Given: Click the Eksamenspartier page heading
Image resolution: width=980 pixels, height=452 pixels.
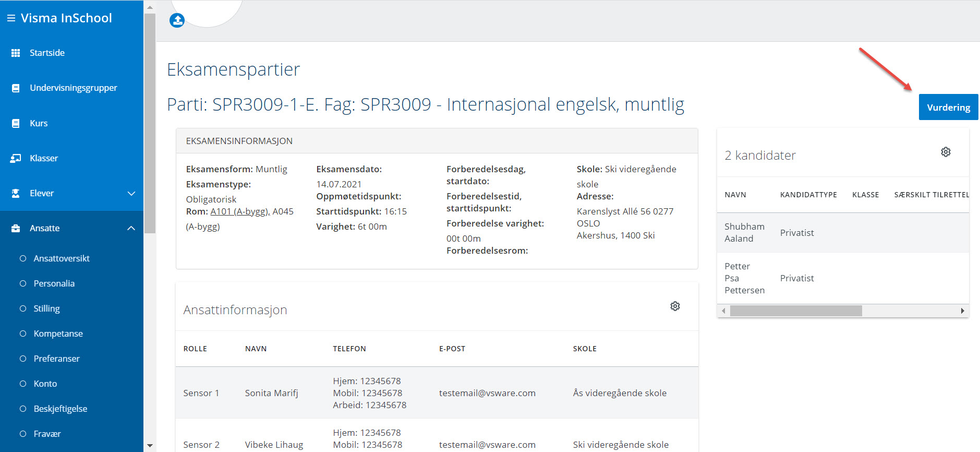Looking at the screenshot, I should tap(234, 69).
